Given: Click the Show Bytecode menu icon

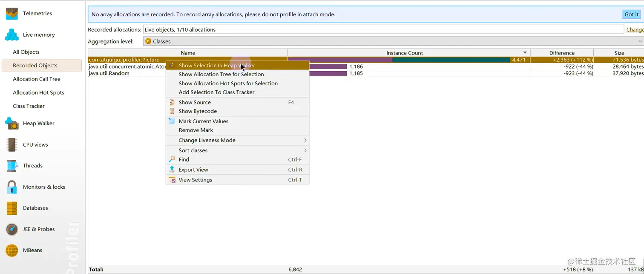Looking at the screenshot, I should (x=172, y=111).
